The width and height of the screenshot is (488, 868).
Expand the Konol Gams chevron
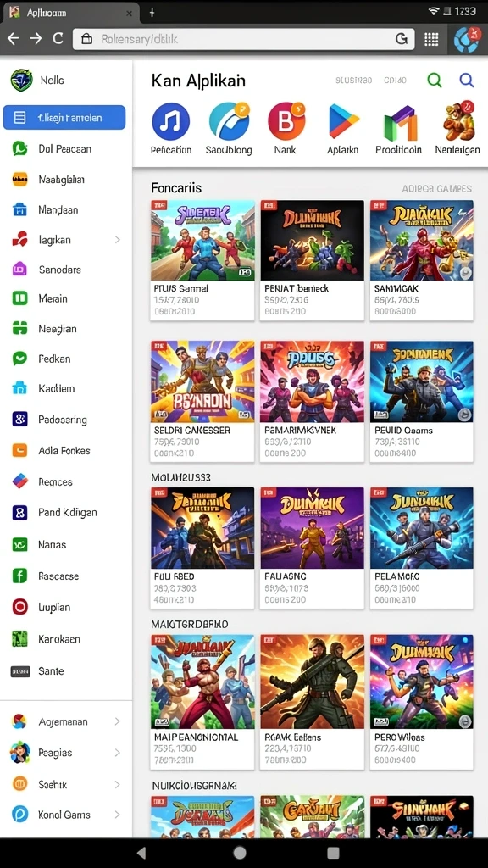pos(117,815)
